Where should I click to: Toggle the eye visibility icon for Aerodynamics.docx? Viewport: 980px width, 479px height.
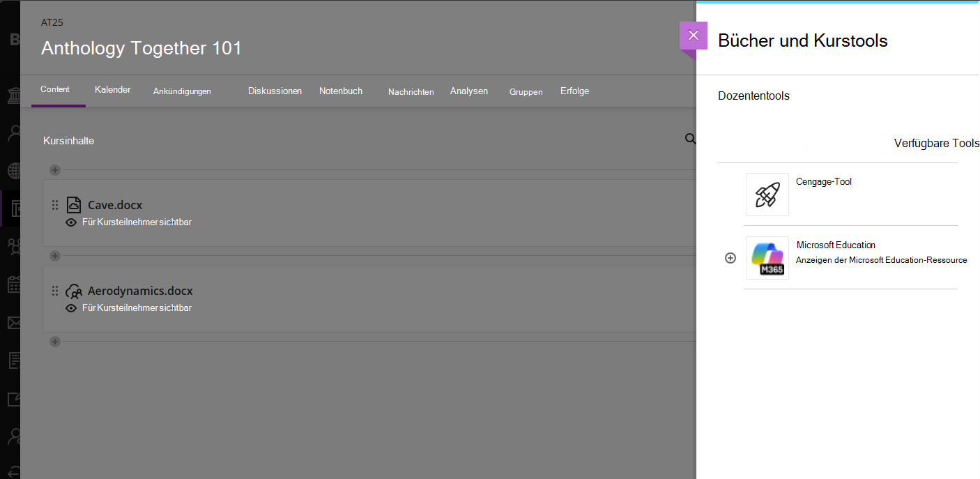(x=71, y=308)
